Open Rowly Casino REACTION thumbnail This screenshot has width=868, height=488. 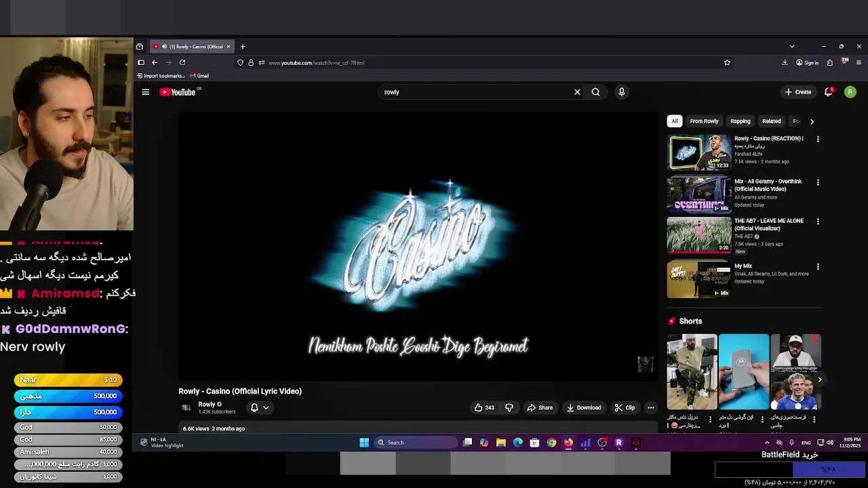tap(699, 152)
